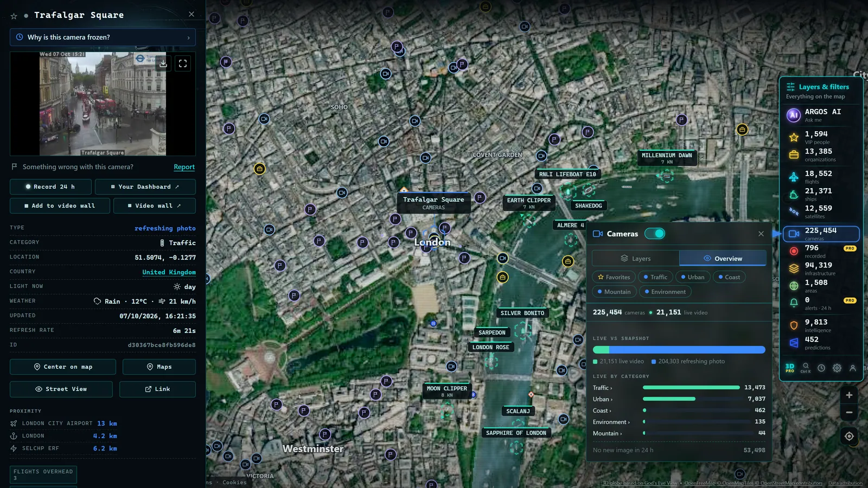Toggle the Cameras layer switch off
The image size is (868, 488).
coord(655,234)
